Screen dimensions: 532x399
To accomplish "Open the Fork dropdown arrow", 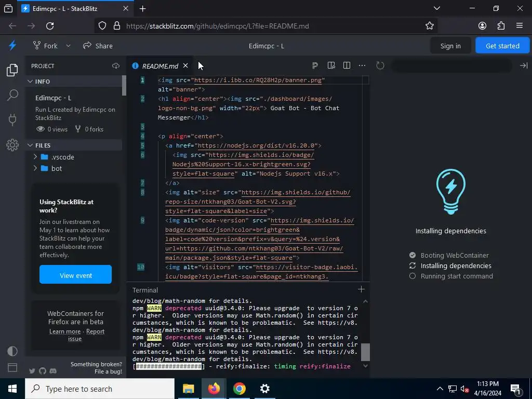I will tap(68, 46).
